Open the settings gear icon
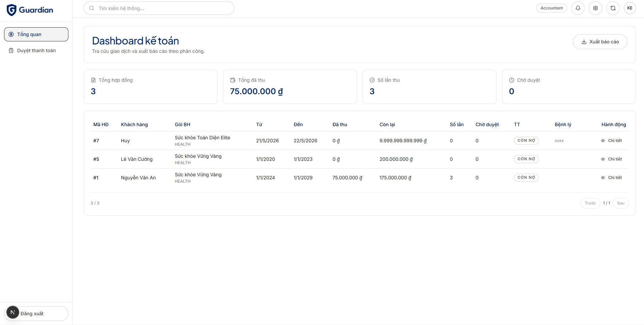644x325 pixels. click(x=595, y=8)
